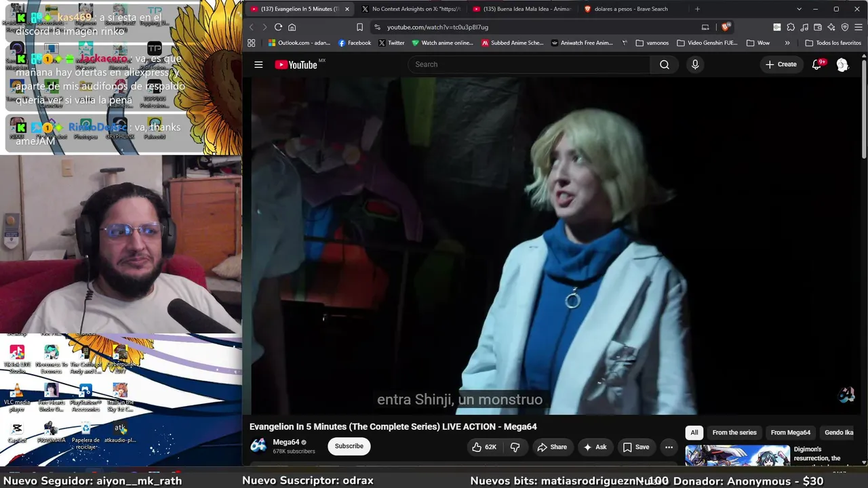Go to the browser home page
The width and height of the screenshot is (868, 488).
(x=292, y=27)
